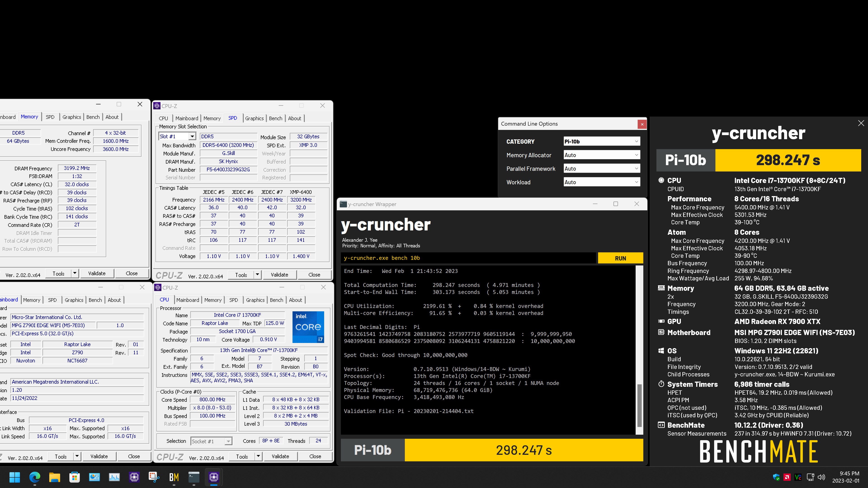868x488 pixels.
Task: Click Close button in CPU-Z CPU window
Action: (x=315, y=456)
